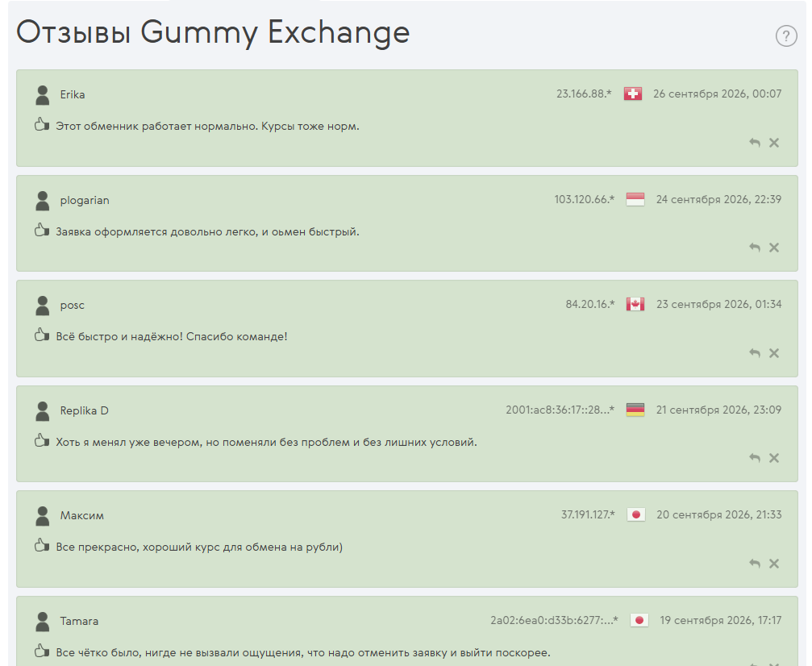Screen dimensions: 812x666
Task: Reply to Replika D's review
Action: coord(755,458)
